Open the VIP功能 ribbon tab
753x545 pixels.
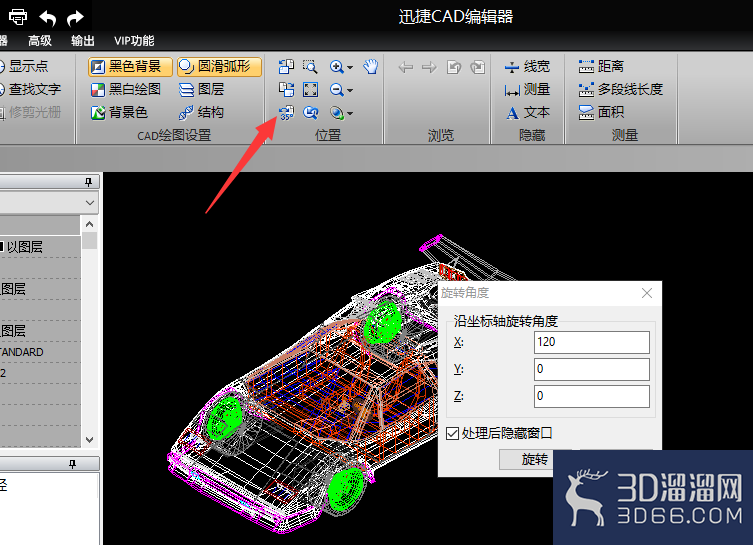[x=134, y=41]
